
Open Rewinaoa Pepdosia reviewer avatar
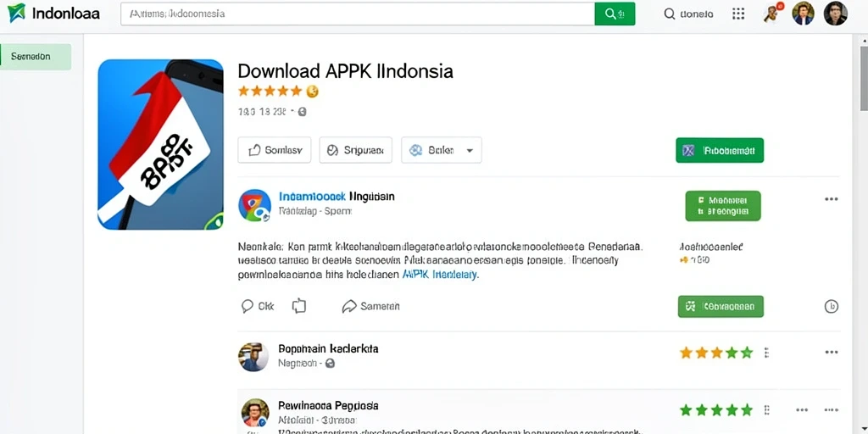(x=255, y=413)
